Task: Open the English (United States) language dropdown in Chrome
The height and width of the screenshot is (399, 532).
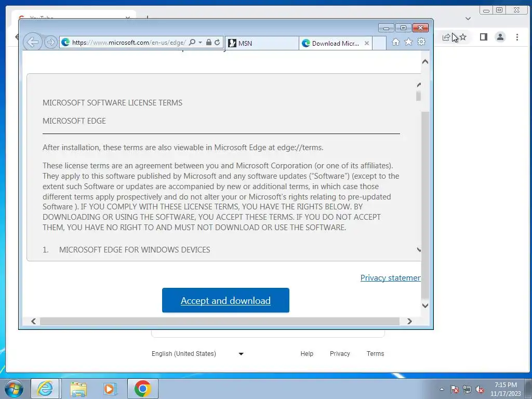Action: 198,353
